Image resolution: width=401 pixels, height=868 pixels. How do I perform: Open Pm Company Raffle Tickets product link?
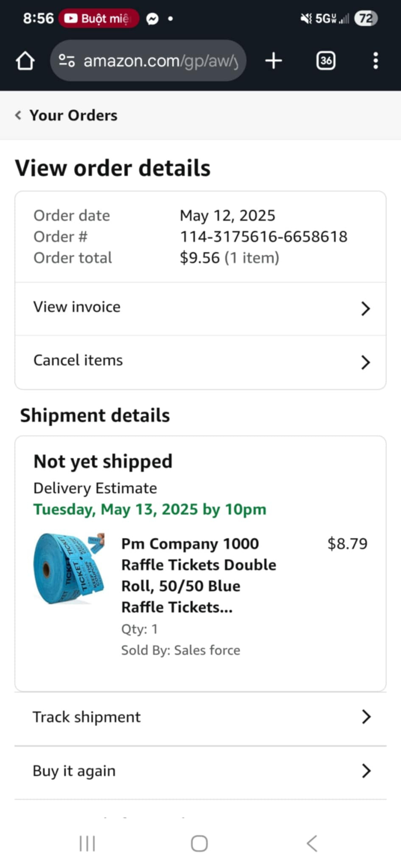[198, 575]
